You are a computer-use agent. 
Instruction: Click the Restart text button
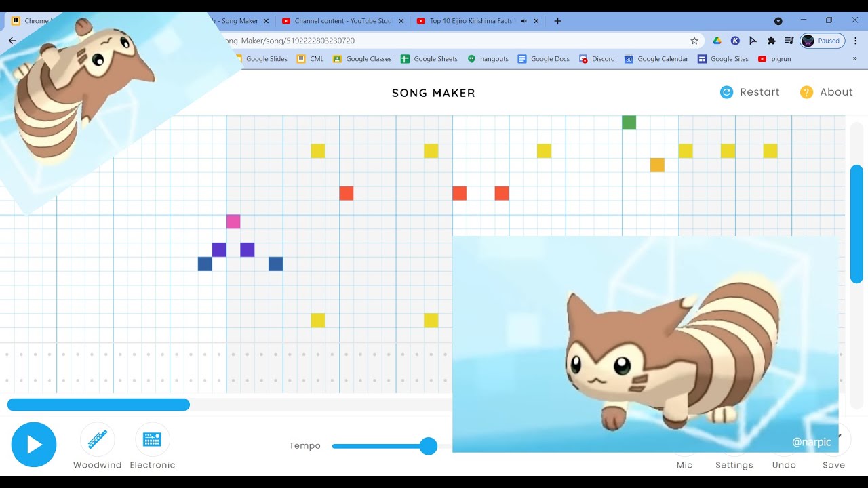coord(759,92)
